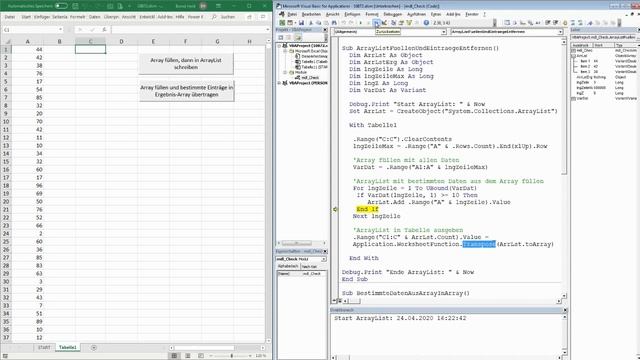Click View Code icon in the project pane
640x360 pixels.
281,38
